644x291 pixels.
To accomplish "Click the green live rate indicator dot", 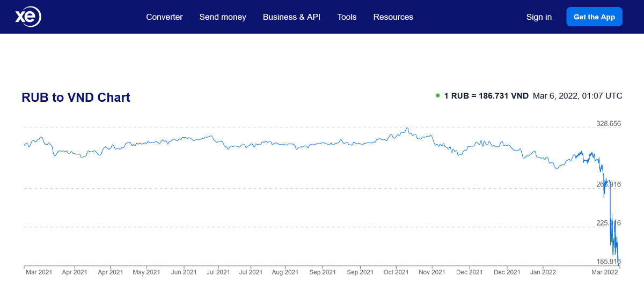I will [x=438, y=96].
